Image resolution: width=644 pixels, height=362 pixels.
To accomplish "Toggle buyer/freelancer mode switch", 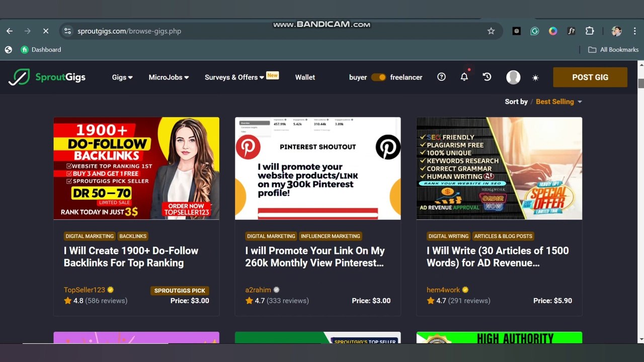I will pyautogui.click(x=378, y=77).
